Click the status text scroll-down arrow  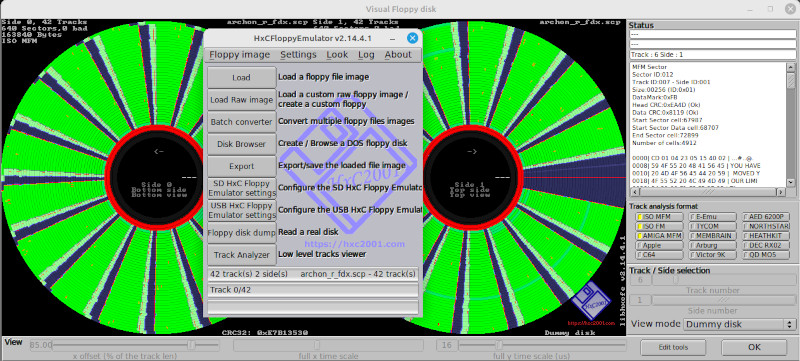click(x=790, y=183)
